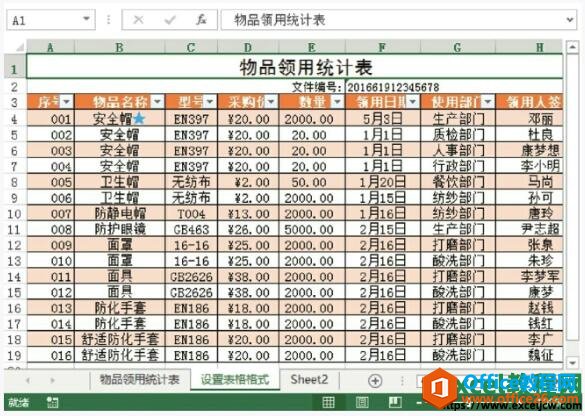Click the vertical scrollbar down arrow
This screenshot has height=416, width=585.
tap(572, 362)
